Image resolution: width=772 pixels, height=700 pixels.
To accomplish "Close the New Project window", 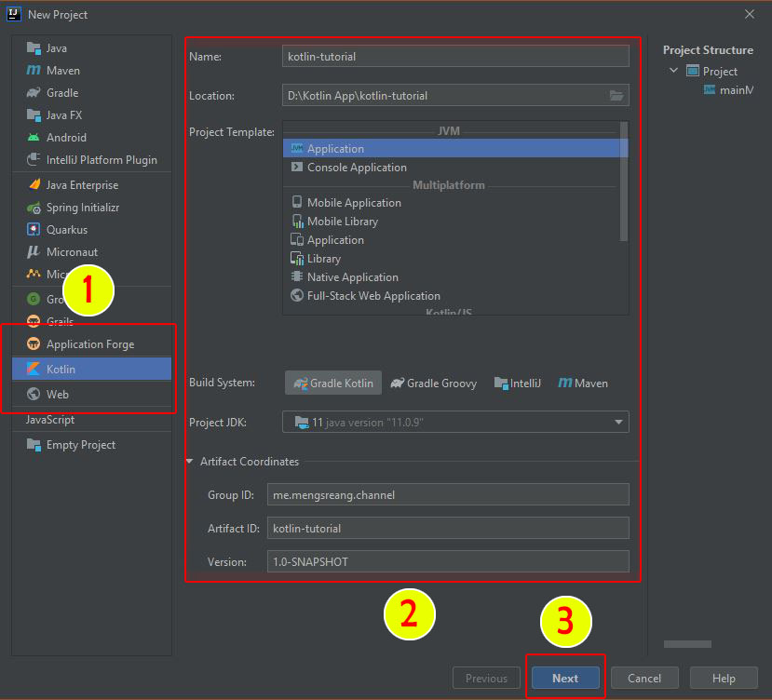I will [x=750, y=14].
